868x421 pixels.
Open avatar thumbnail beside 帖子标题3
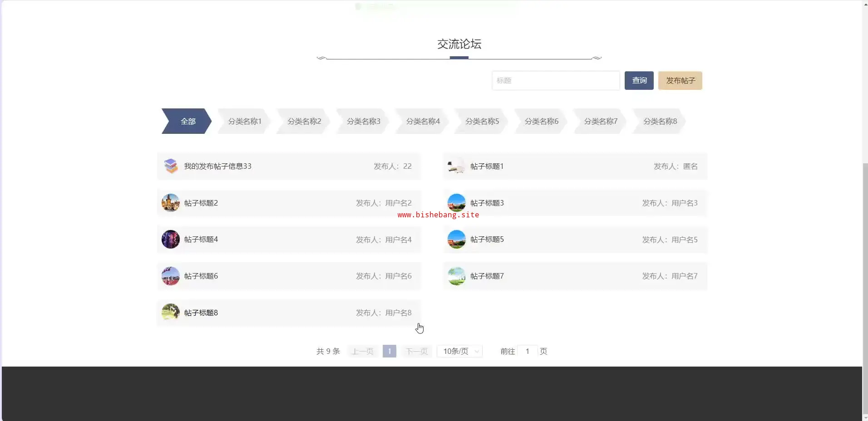point(457,203)
